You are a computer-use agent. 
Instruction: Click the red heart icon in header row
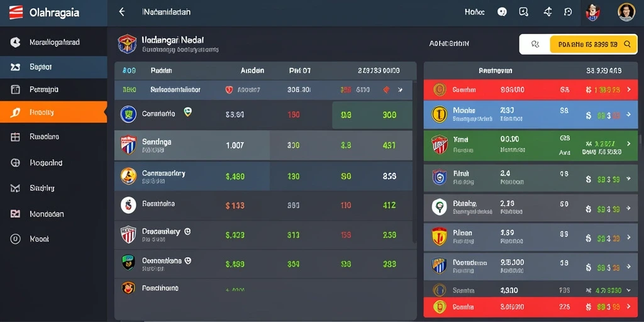point(229,89)
